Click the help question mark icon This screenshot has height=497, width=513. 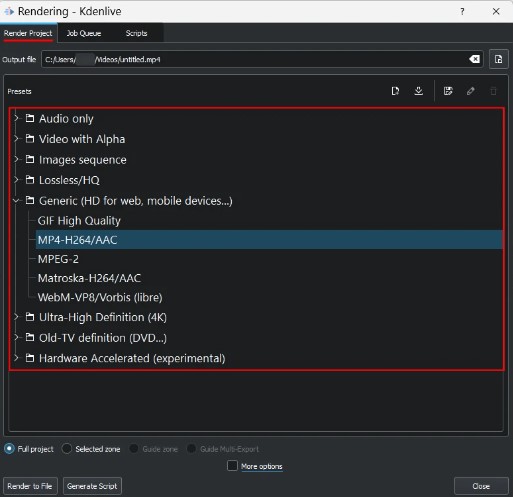(x=462, y=12)
